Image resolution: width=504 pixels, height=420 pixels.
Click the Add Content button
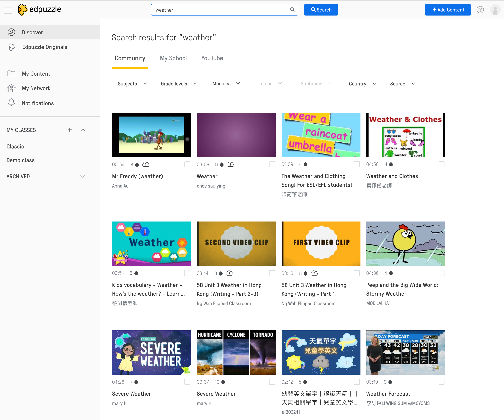click(448, 10)
